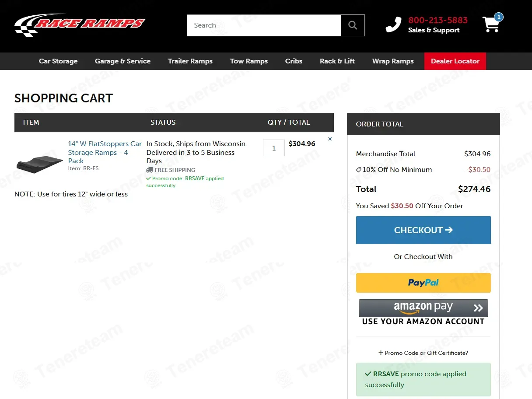The height and width of the screenshot is (399, 532).
Task: Click the Race Ramps logo
Action: tap(80, 24)
